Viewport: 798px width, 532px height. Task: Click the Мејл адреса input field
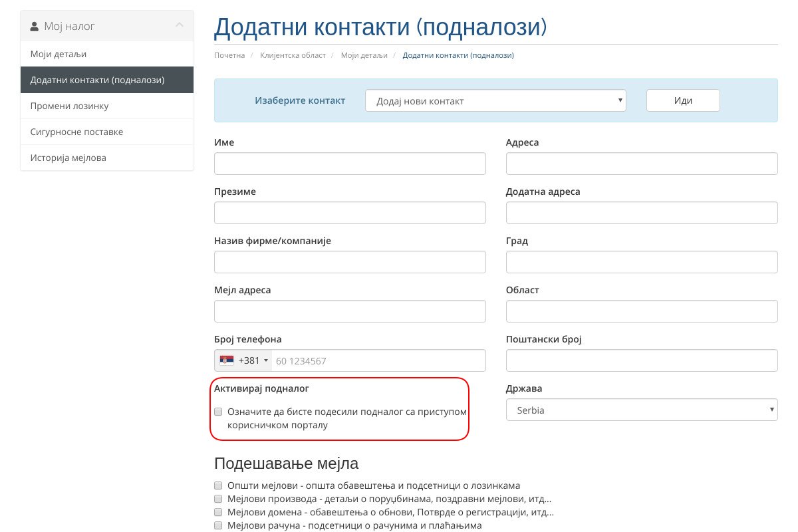tap(350, 311)
